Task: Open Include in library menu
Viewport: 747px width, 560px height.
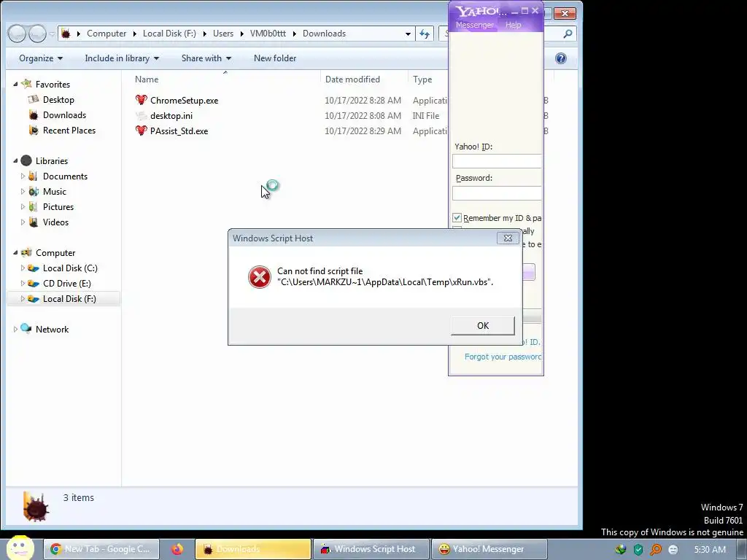Action: (122, 58)
